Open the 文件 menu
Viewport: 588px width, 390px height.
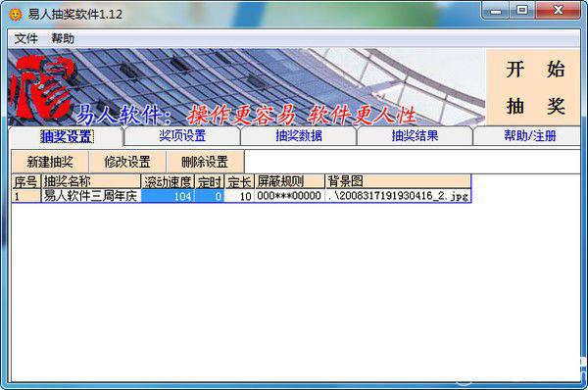pos(25,38)
